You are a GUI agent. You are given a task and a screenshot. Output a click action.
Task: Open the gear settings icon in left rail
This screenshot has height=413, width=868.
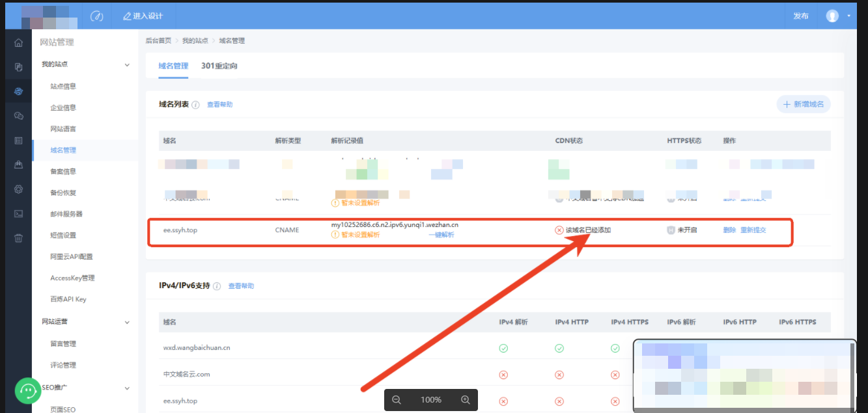18,189
